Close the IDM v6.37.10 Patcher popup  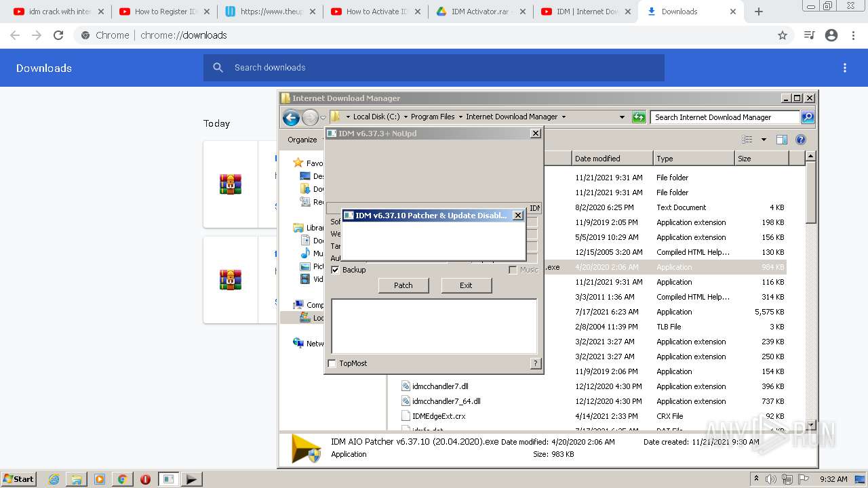pyautogui.click(x=518, y=216)
